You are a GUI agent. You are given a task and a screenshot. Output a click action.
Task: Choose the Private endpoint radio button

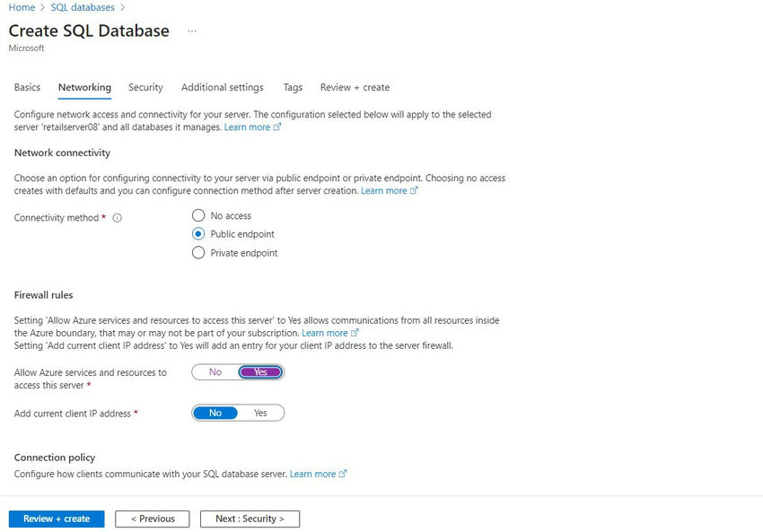pyautogui.click(x=198, y=253)
